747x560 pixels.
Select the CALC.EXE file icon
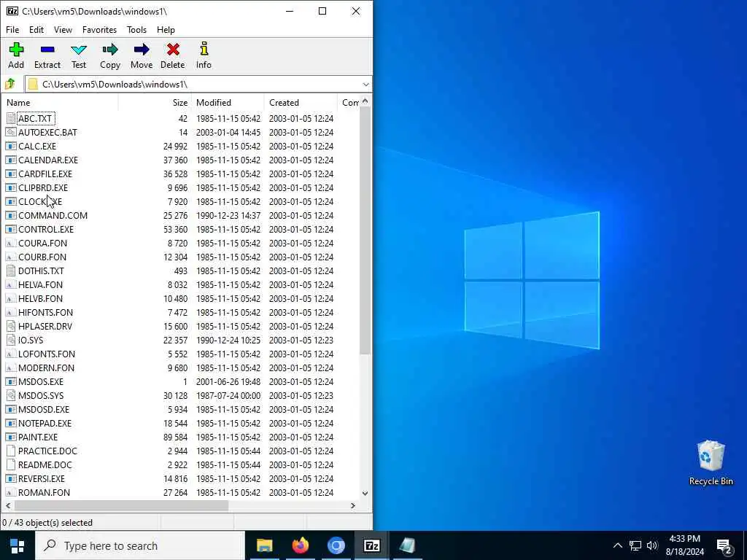coord(11,146)
